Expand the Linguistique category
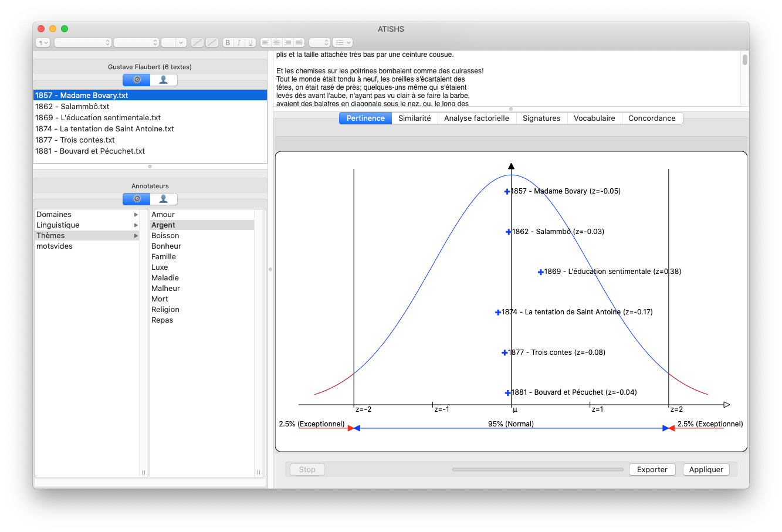The height and width of the screenshot is (532, 782). pyautogui.click(x=136, y=225)
